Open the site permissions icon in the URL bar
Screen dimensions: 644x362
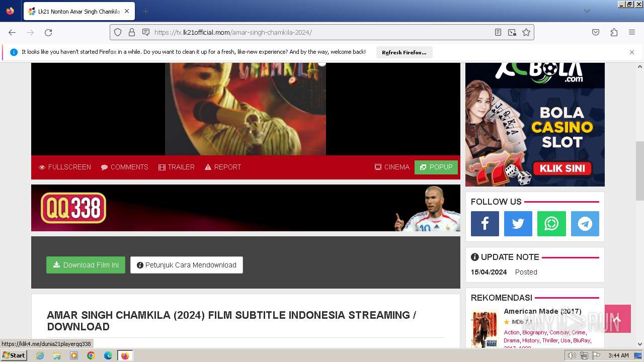click(146, 32)
